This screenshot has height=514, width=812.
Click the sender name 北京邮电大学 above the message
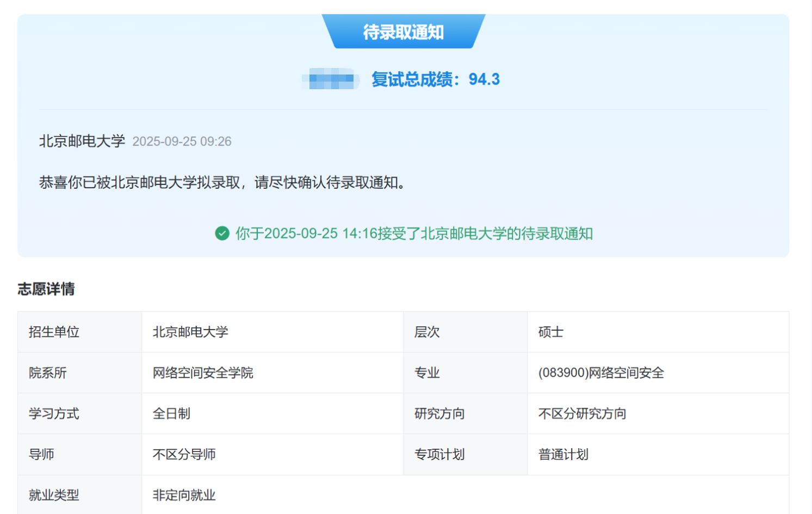click(82, 141)
